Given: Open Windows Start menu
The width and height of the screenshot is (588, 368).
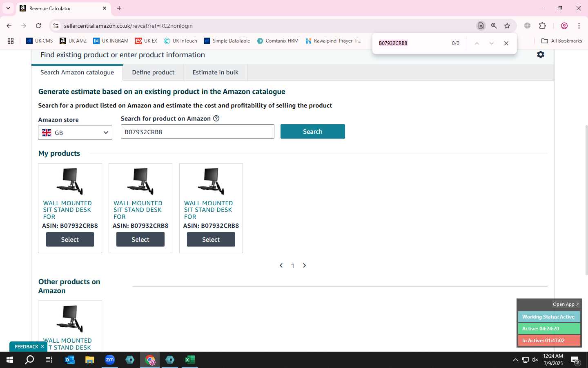Looking at the screenshot, I should tap(10, 360).
